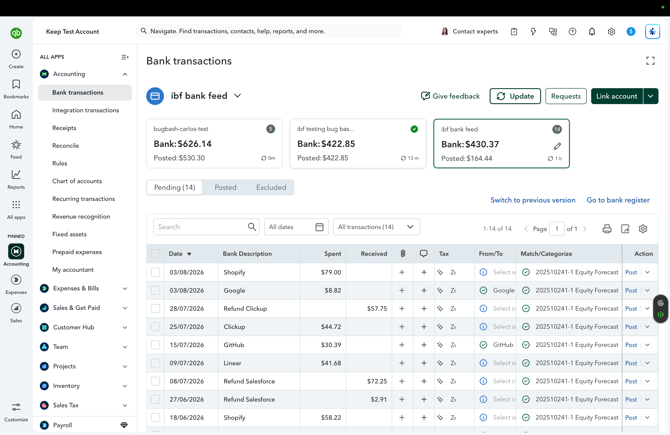Viewport: 670px width, 435px height.
Task: Check the Linear $41.68 transaction
Action: point(156,363)
